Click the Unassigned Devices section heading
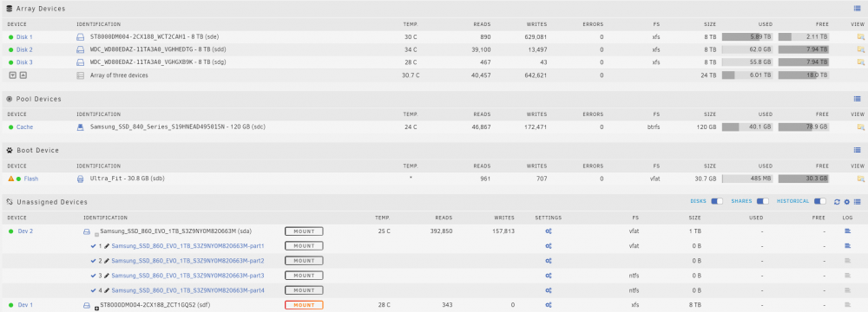Viewport: 868px width, 312px height. coord(52,202)
